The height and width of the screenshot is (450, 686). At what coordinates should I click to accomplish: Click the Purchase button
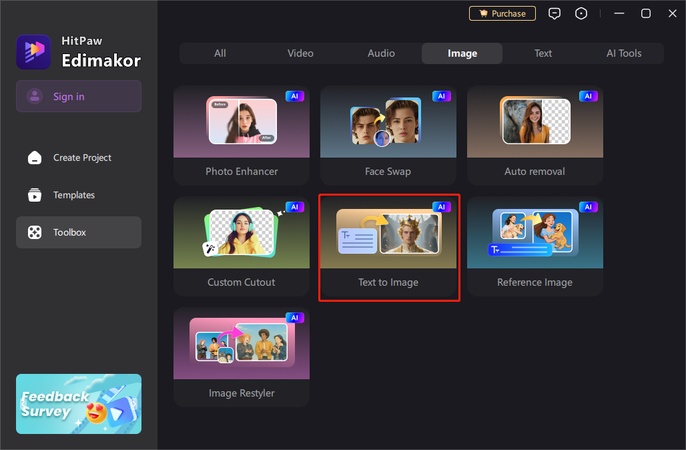click(x=502, y=14)
